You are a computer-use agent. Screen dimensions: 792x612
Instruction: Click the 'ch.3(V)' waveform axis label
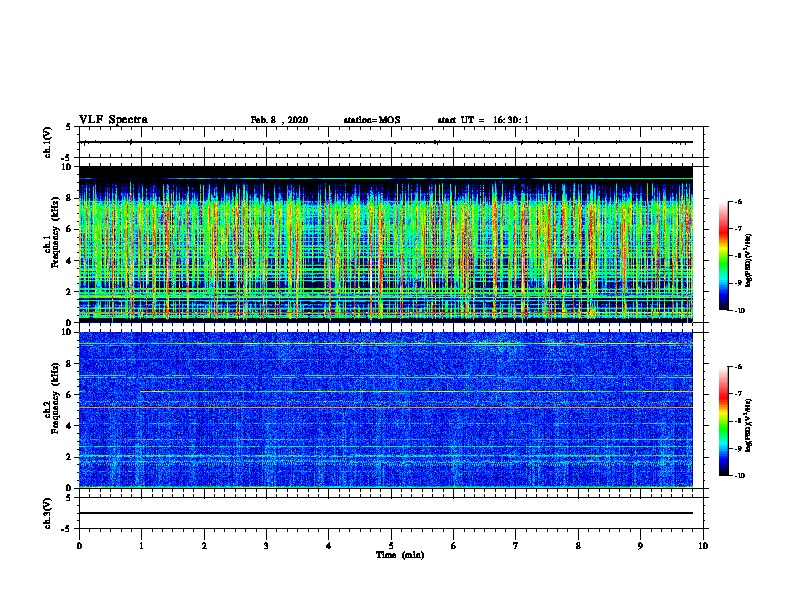coord(47,513)
